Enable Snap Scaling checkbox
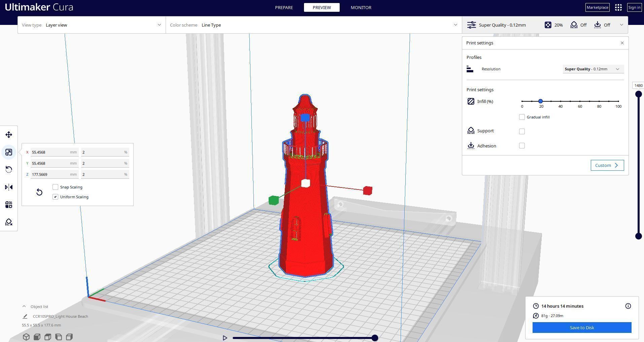The width and height of the screenshot is (644, 342). click(x=56, y=187)
